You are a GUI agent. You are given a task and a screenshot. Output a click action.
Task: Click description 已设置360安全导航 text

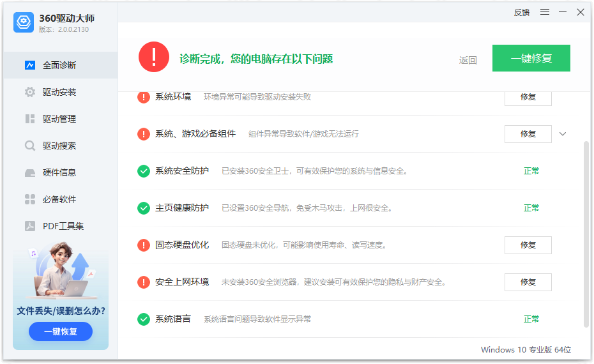coord(307,208)
